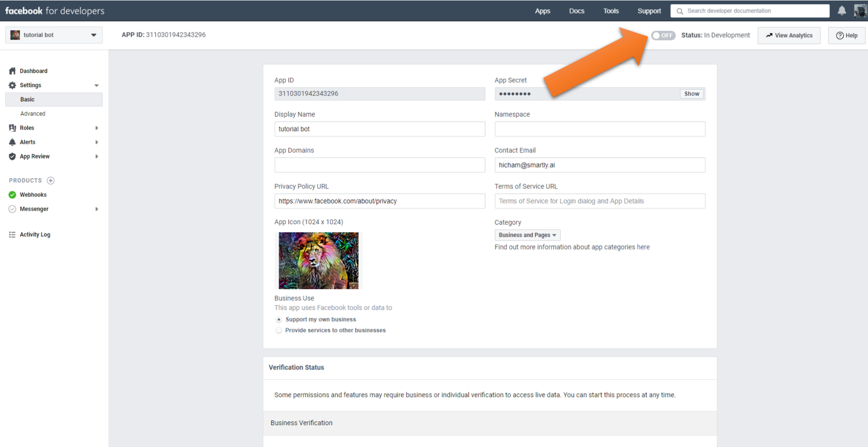Open the Activity Log
Image resolution: width=868 pixels, height=447 pixels.
(x=35, y=235)
